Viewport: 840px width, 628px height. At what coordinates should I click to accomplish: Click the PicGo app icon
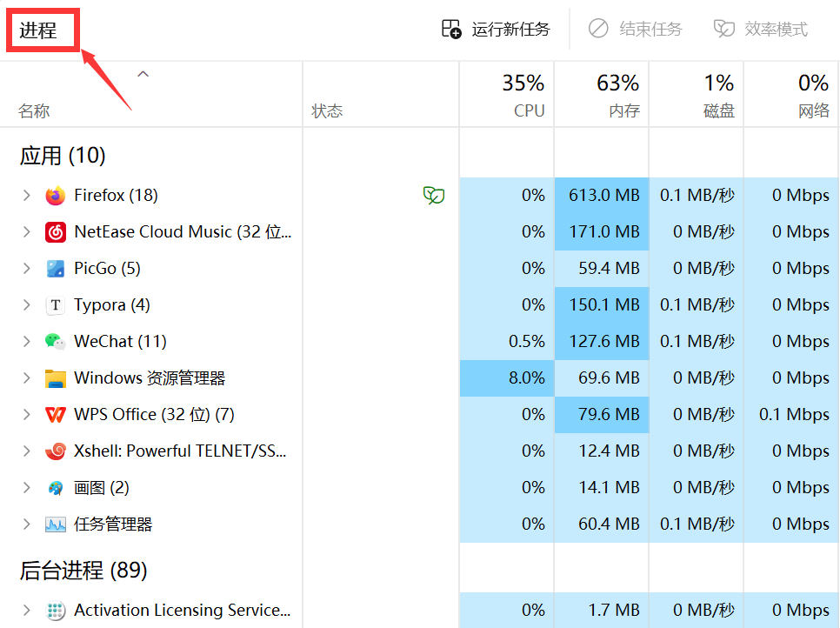coord(55,269)
